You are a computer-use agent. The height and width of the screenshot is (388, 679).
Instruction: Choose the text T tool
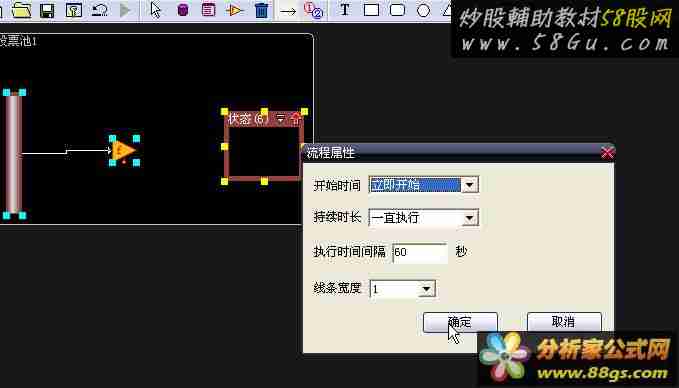click(x=345, y=10)
